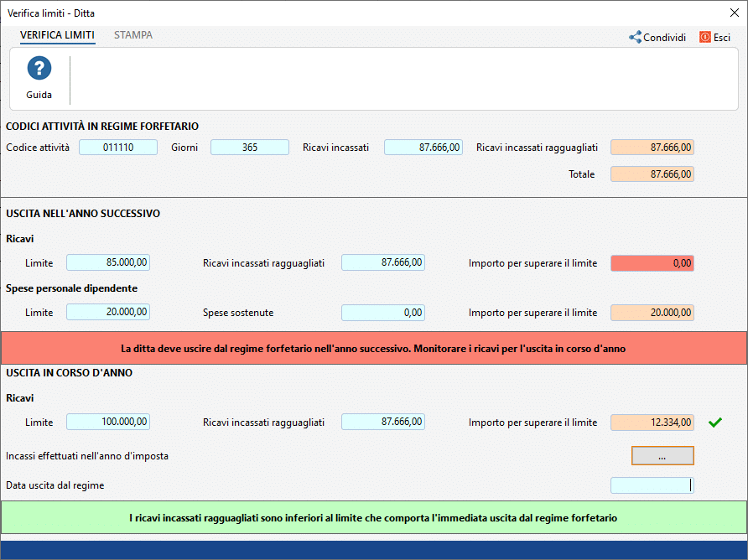The image size is (748, 560).
Task: Click top Ricavi incassati ragguagliati orange field
Action: point(652,148)
